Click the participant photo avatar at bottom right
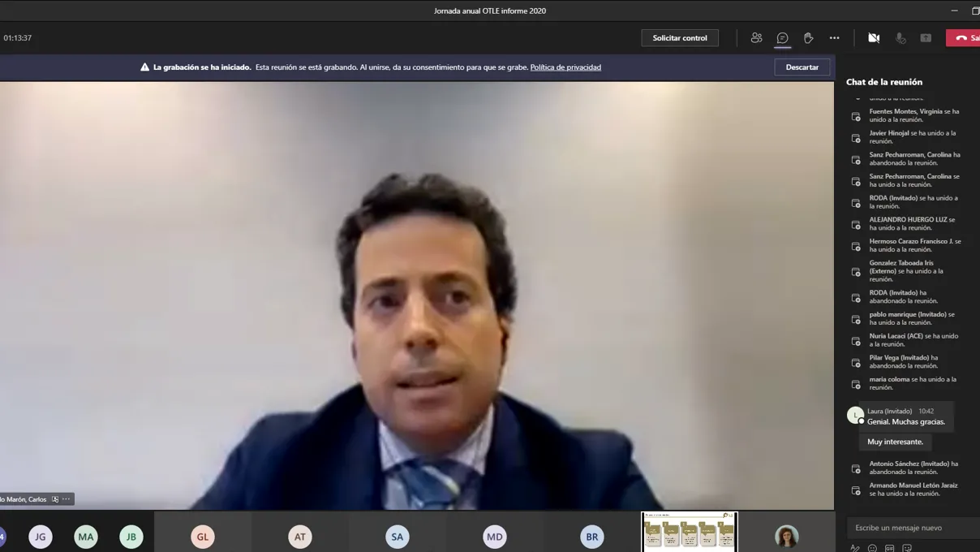Image resolution: width=980 pixels, height=552 pixels. [x=786, y=536]
